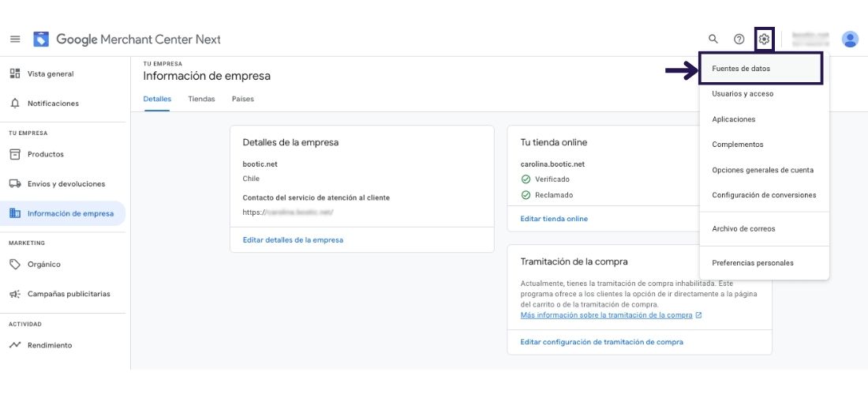Click the blurred account name in header

(x=810, y=39)
